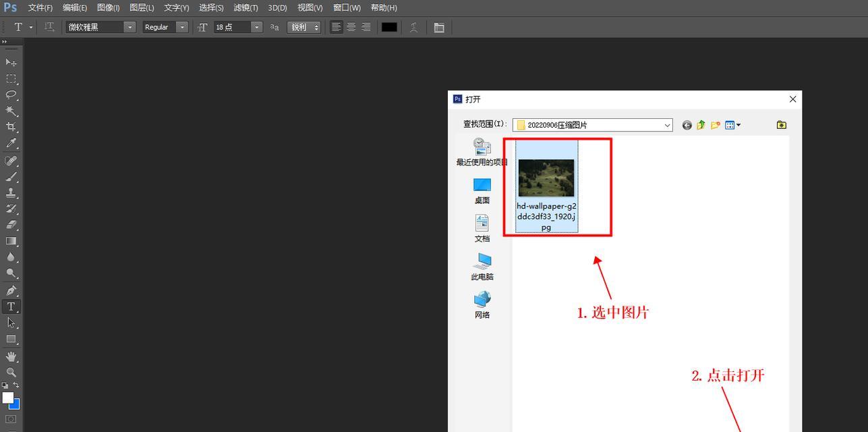Go to 网络 in dialog sidebar
This screenshot has height=432, width=868.
pyautogui.click(x=482, y=305)
